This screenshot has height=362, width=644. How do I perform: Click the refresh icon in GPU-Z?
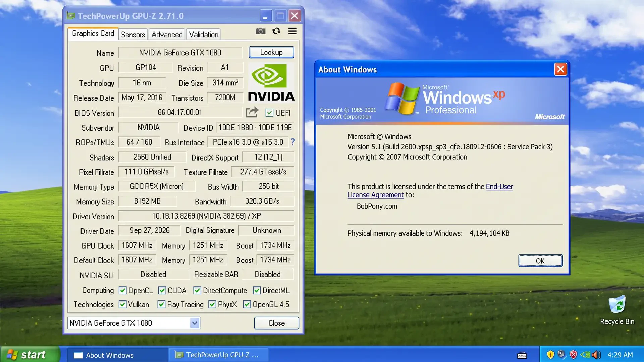pyautogui.click(x=276, y=31)
